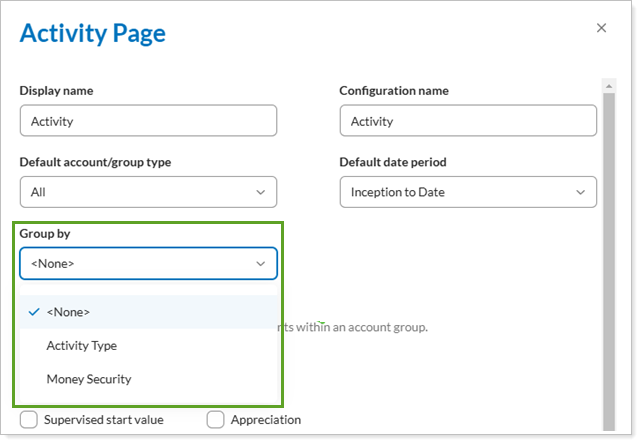The width and height of the screenshot is (641, 444).
Task: Tick the Appreciation checkbox
Action: pyautogui.click(x=216, y=420)
